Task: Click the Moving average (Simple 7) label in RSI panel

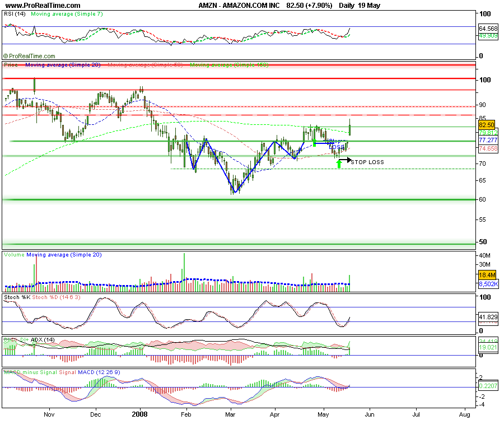Action: 67,14
